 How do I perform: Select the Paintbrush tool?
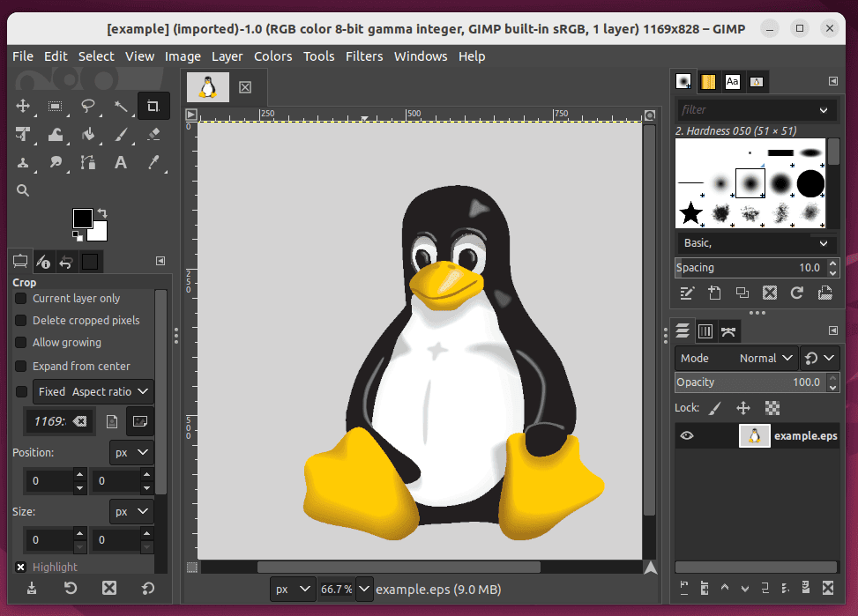pyautogui.click(x=120, y=134)
